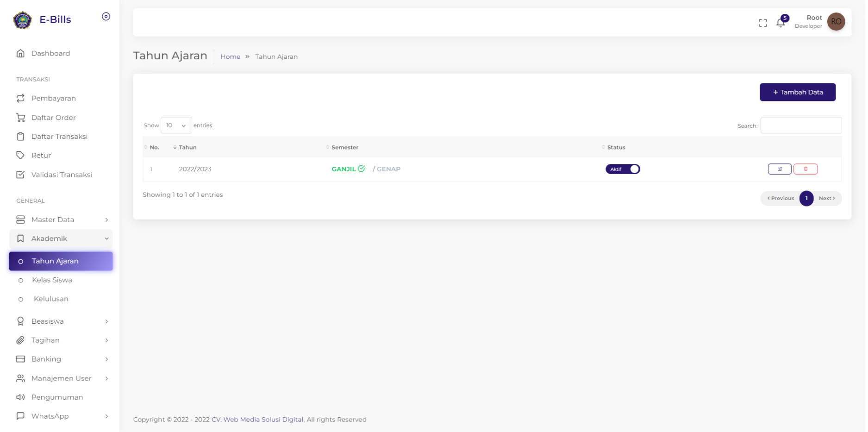
Task: Toggle sidebar pin circle icon
Action: coord(106,17)
